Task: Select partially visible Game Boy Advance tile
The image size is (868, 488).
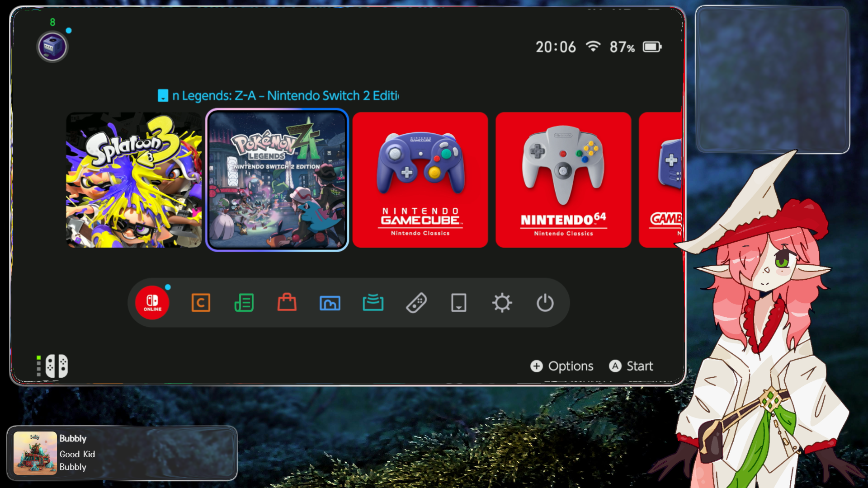Action: tap(661, 180)
